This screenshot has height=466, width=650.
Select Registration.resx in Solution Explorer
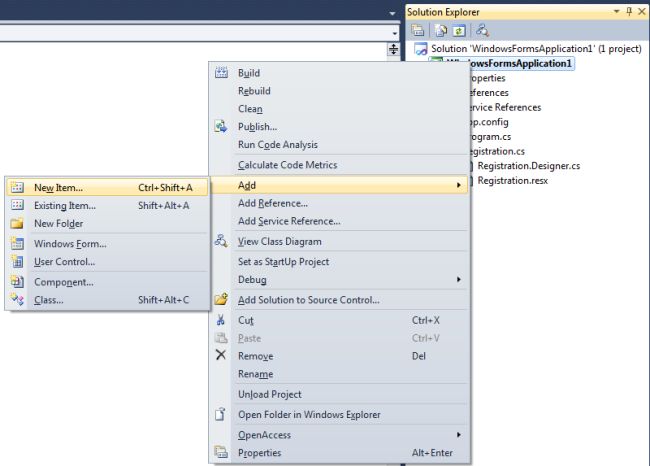[x=512, y=181]
